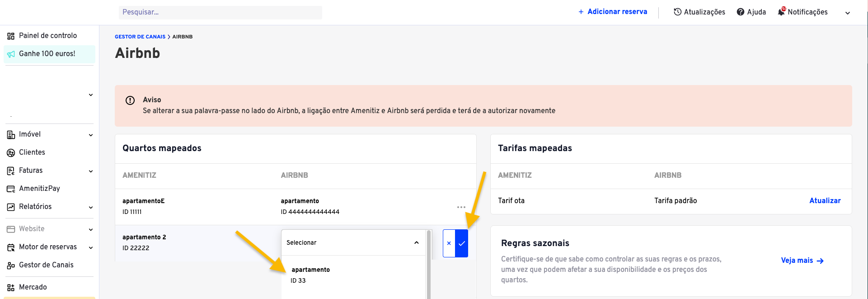Click the ID 4444444444444 Airbnb listing text

(x=310, y=212)
